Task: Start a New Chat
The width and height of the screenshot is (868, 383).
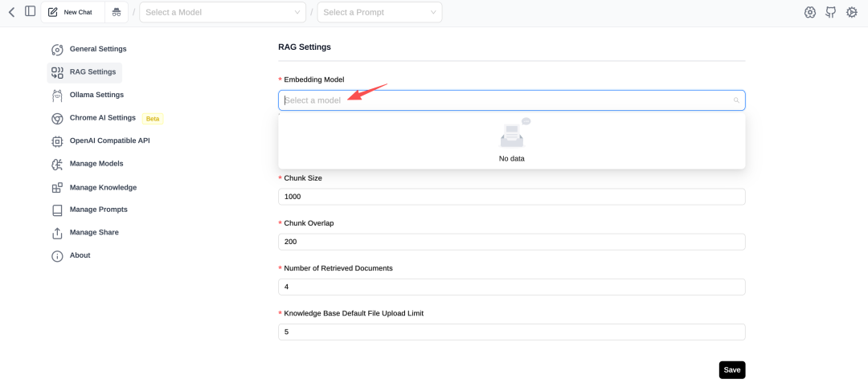Action: (71, 12)
